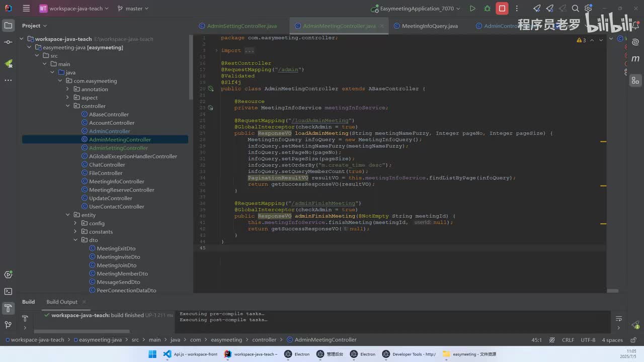
Task: Open the Commit tool window
Action: (x=8, y=42)
